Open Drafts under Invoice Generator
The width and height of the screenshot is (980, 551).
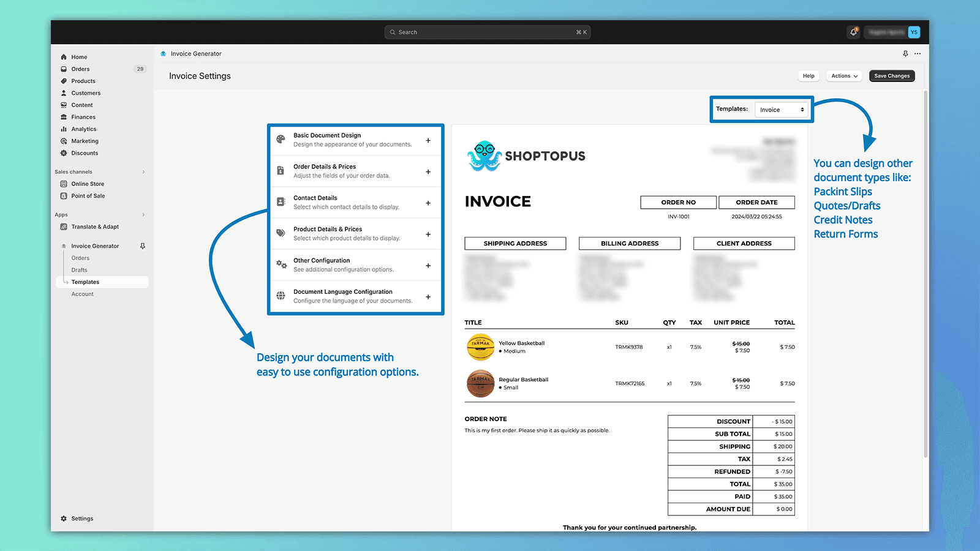pyautogui.click(x=79, y=270)
